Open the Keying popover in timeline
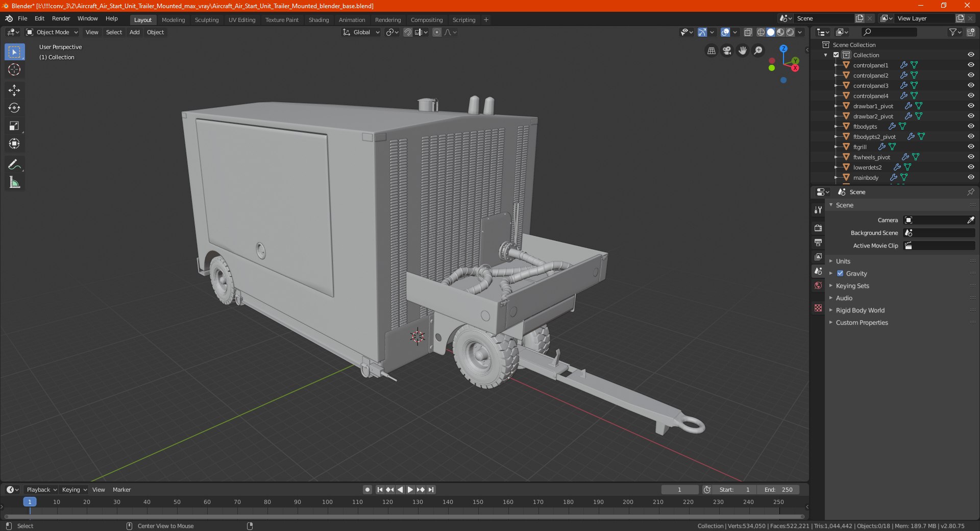The image size is (980, 531). [x=74, y=490]
